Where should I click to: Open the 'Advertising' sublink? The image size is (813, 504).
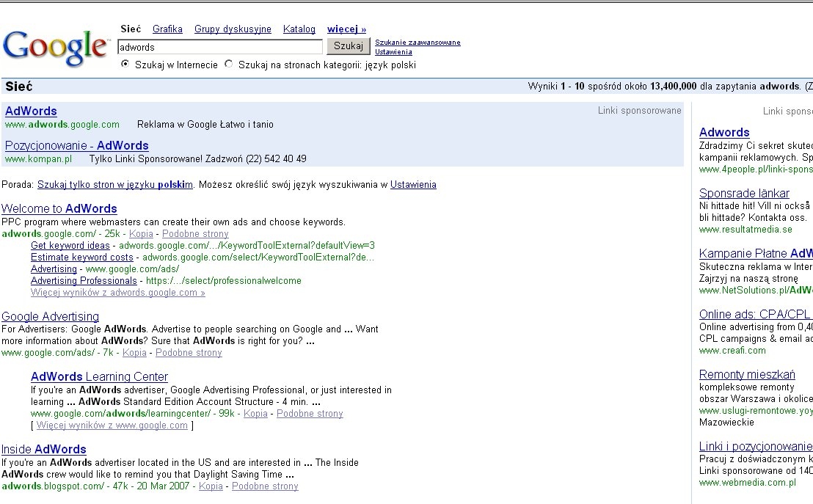[x=54, y=269]
